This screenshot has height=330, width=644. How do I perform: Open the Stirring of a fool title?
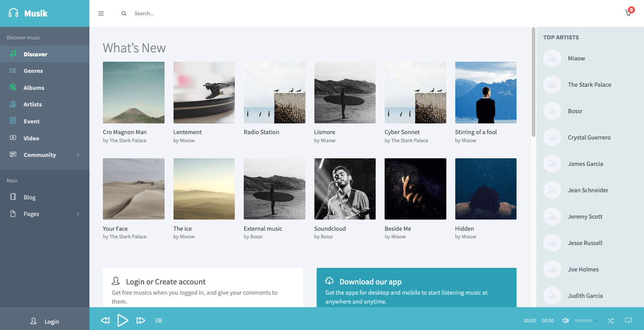click(476, 132)
